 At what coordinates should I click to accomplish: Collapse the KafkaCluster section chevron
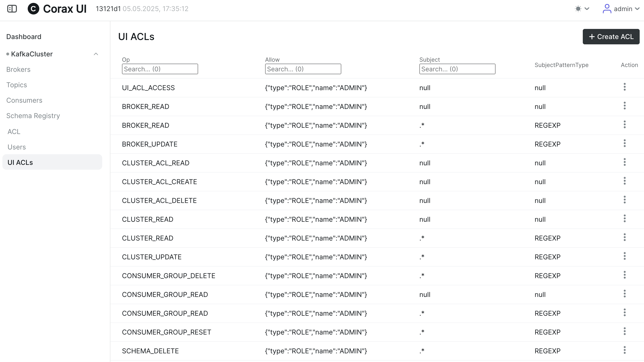click(96, 54)
